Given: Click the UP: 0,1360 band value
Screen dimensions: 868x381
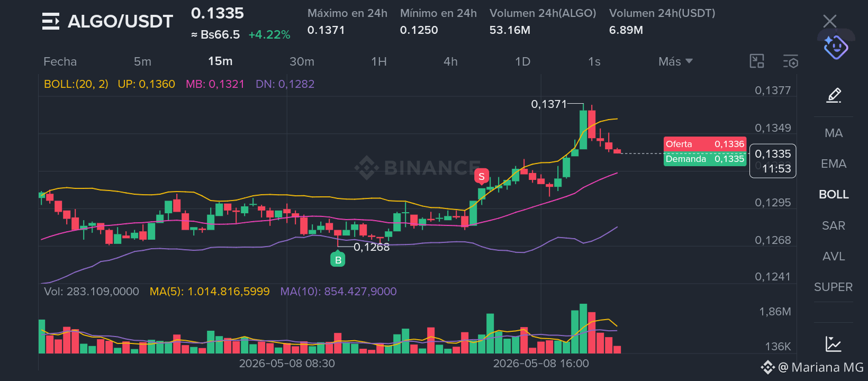Looking at the screenshot, I should 146,84.
